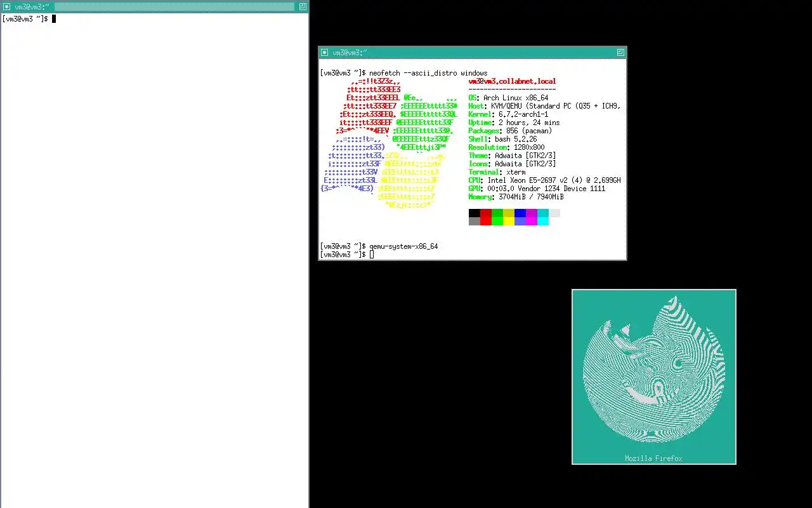
Task: Click the black color block in neofetch palette
Action: (475, 213)
